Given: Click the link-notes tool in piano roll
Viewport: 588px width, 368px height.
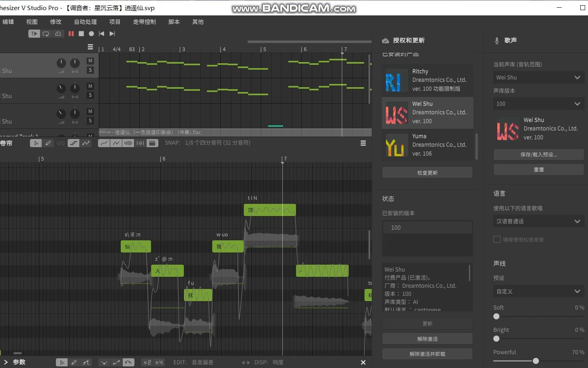Looking at the screenshot, I should pos(61,143).
